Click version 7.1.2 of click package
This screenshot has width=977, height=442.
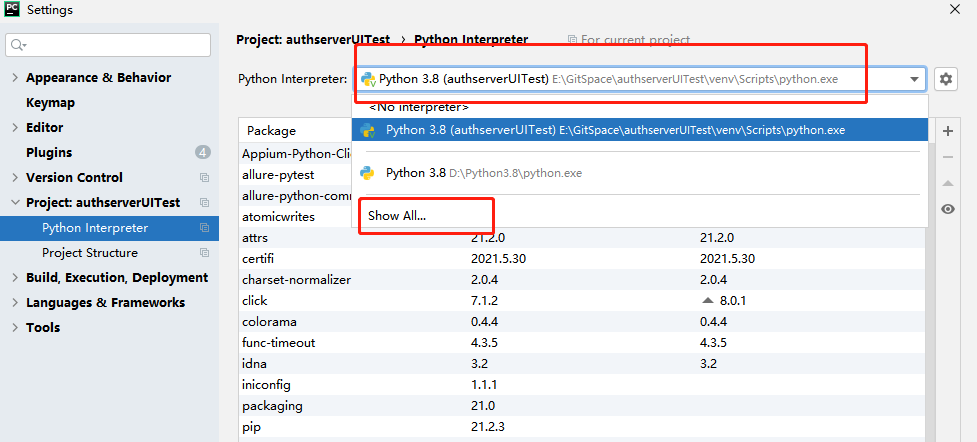485,300
